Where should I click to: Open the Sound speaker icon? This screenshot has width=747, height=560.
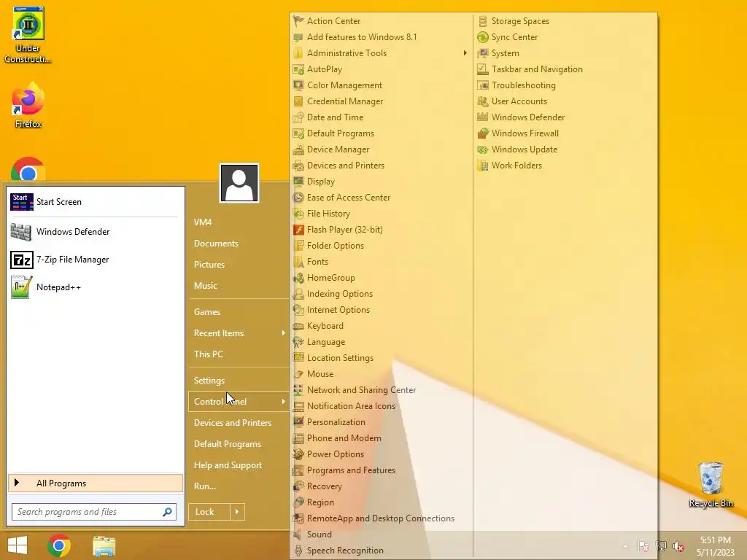(298, 534)
